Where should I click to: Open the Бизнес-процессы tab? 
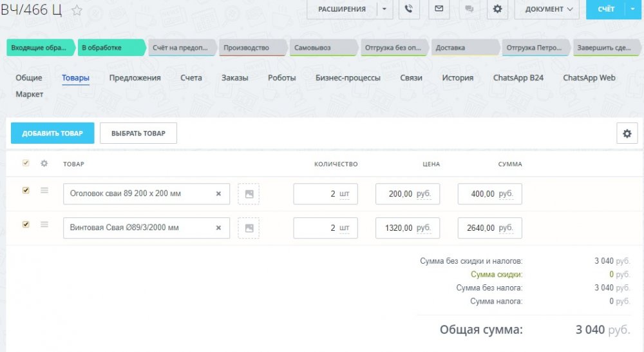tap(348, 78)
